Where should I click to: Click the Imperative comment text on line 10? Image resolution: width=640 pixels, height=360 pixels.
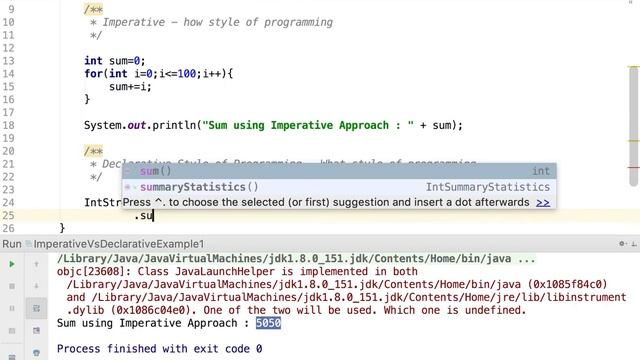click(x=217, y=22)
